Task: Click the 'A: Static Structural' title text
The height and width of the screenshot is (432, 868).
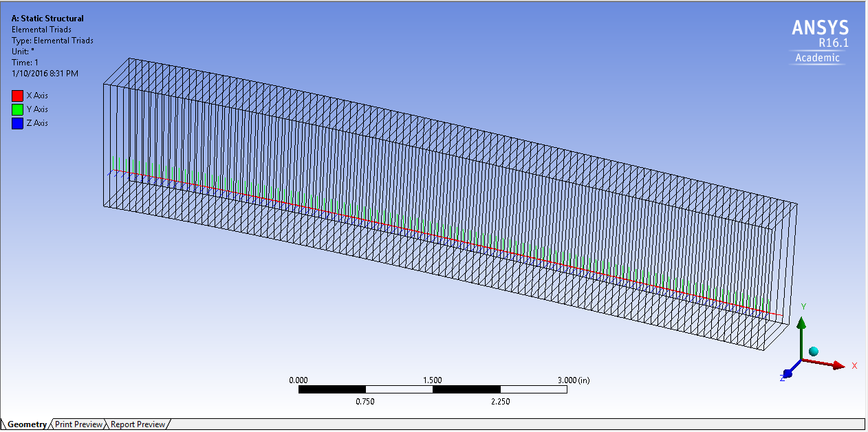Action: click(47, 19)
